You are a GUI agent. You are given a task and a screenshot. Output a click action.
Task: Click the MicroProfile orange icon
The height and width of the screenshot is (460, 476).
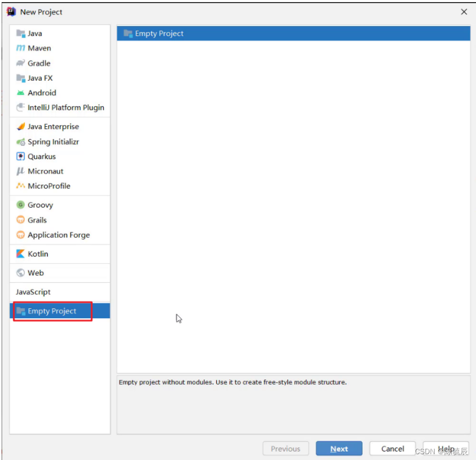[21, 186]
